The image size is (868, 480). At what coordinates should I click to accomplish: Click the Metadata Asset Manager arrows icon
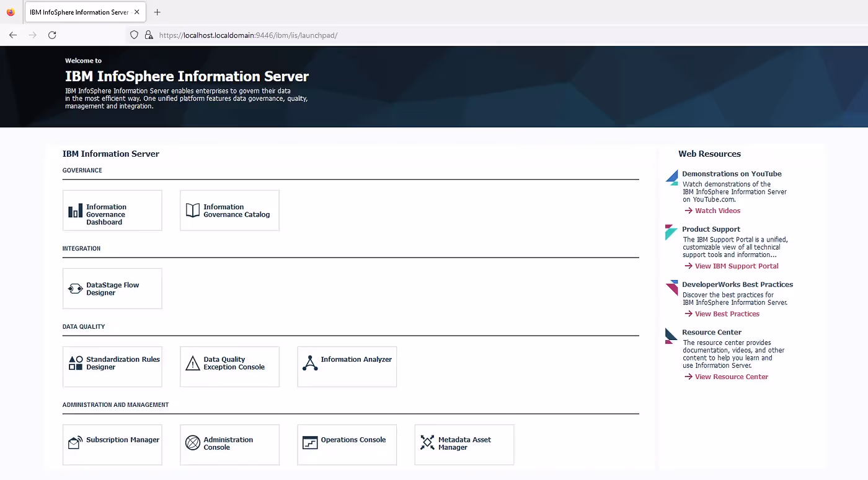(x=427, y=442)
